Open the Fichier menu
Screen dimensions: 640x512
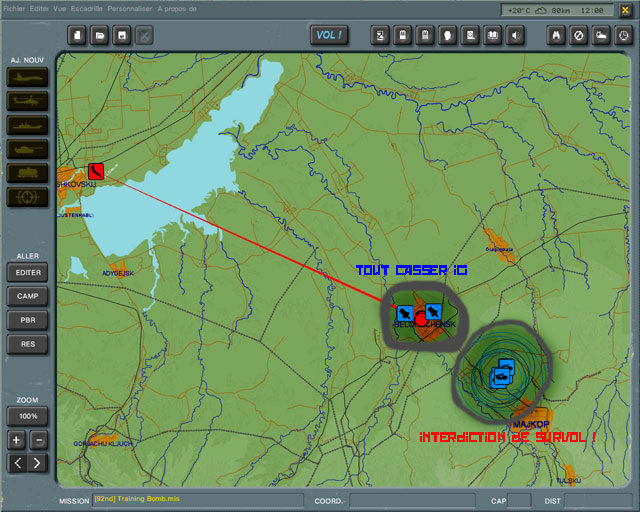coord(14,9)
